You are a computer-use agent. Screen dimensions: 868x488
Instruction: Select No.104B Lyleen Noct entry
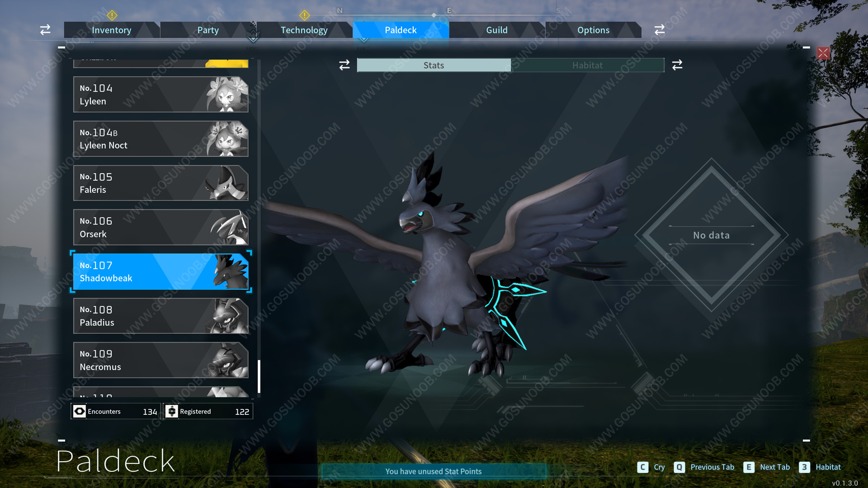point(161,139)
